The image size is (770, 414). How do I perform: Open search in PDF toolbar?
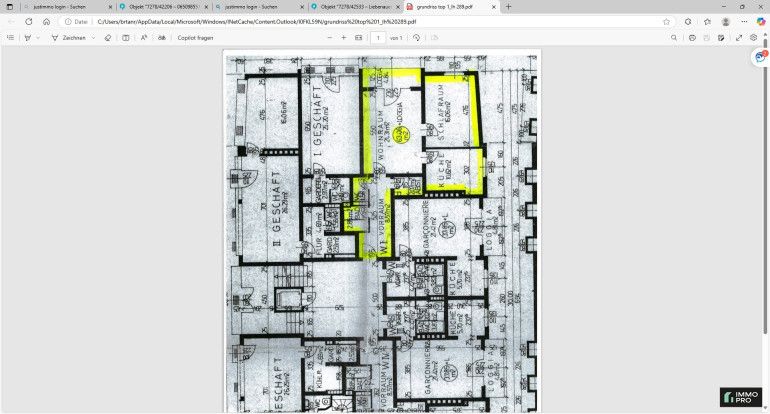coord(672,37)
